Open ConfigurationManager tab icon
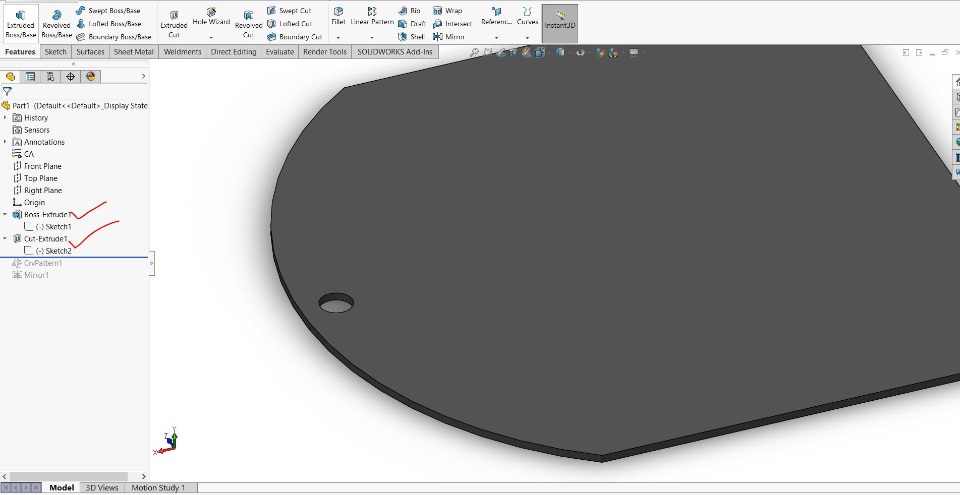This screenshot has height=495, width=960. pos(50,77)
